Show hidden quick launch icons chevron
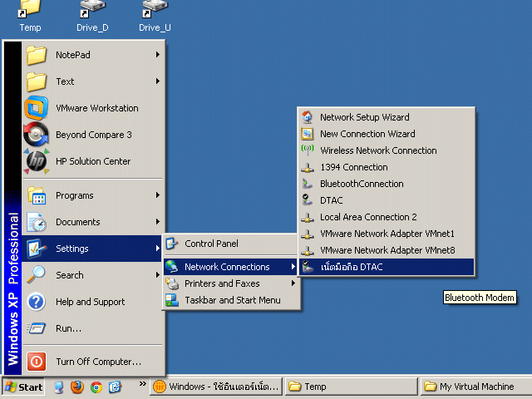532x399 pixels. 142,384
